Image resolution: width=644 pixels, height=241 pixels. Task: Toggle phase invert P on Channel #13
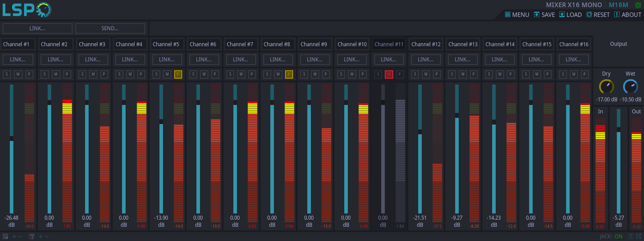pyautogui.click(x=473, y=74)
